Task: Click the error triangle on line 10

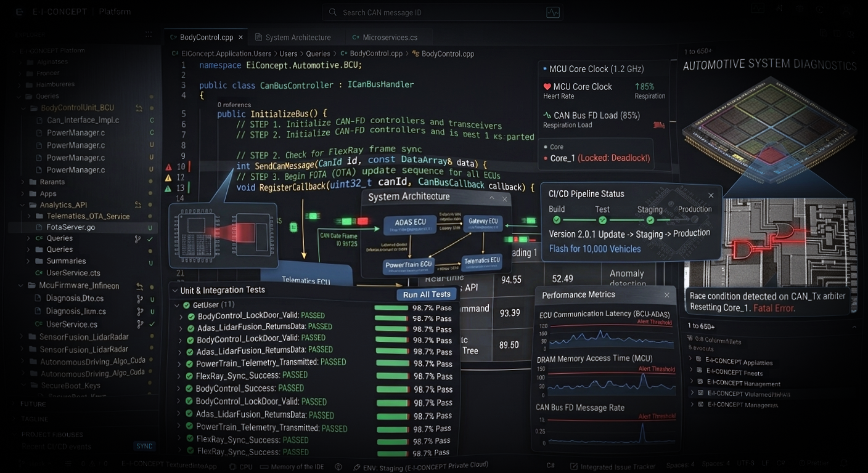Action: pyautogui.click(x=168, y=167)
